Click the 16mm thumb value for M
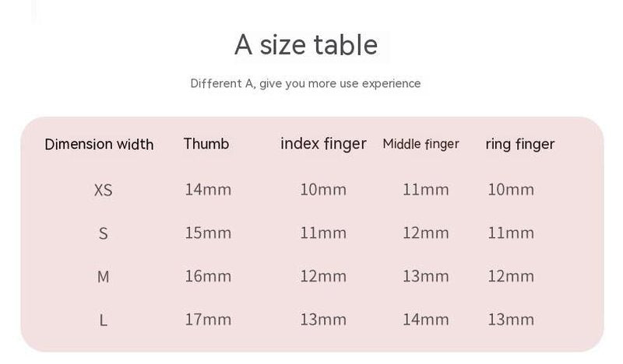Viewport: 623px width, 364px height. pos(208,276)
